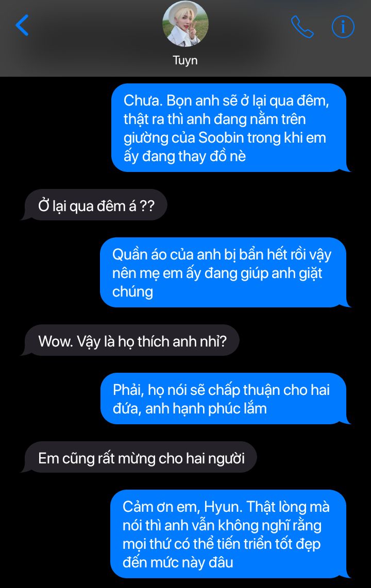Go back using the blue chevron arrow
This screenshot has width=371, height=588.
[x=22, y=25]
